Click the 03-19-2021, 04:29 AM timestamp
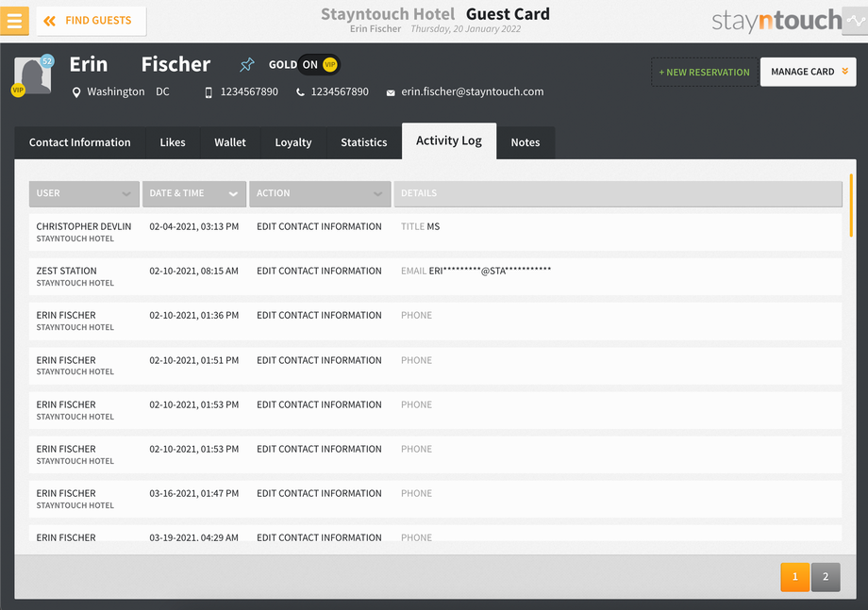868x610 pixels. (x=193, y=537)
